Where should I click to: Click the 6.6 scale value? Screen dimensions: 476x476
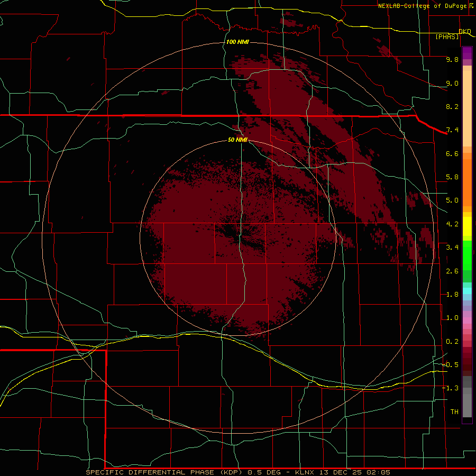pyautogui.click(x=452, y=153)
